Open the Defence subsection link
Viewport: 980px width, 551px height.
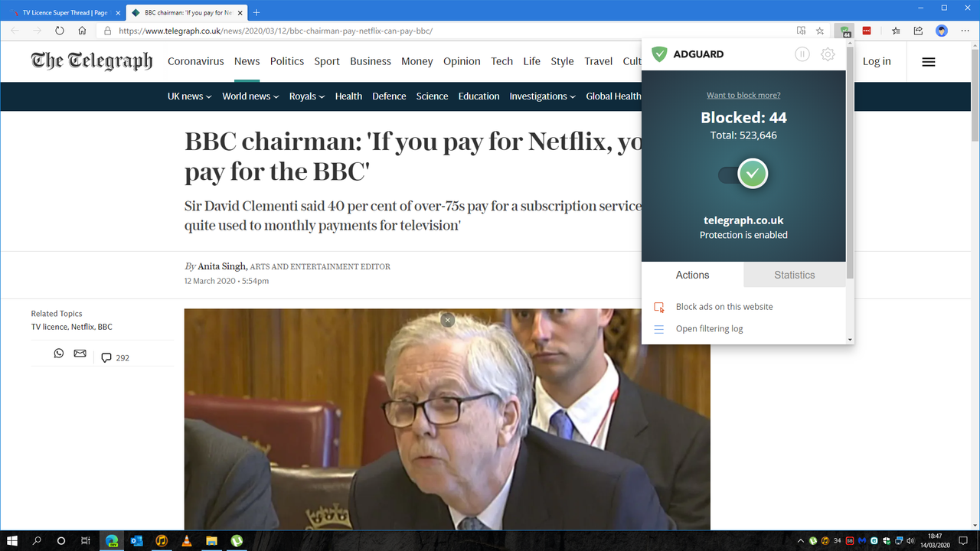[x=389, y=96]
